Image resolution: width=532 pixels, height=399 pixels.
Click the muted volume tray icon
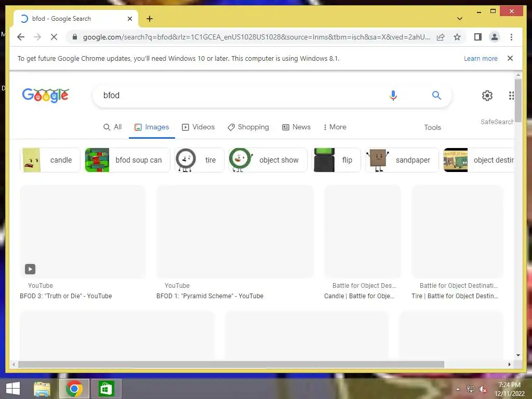click(483, 389)
